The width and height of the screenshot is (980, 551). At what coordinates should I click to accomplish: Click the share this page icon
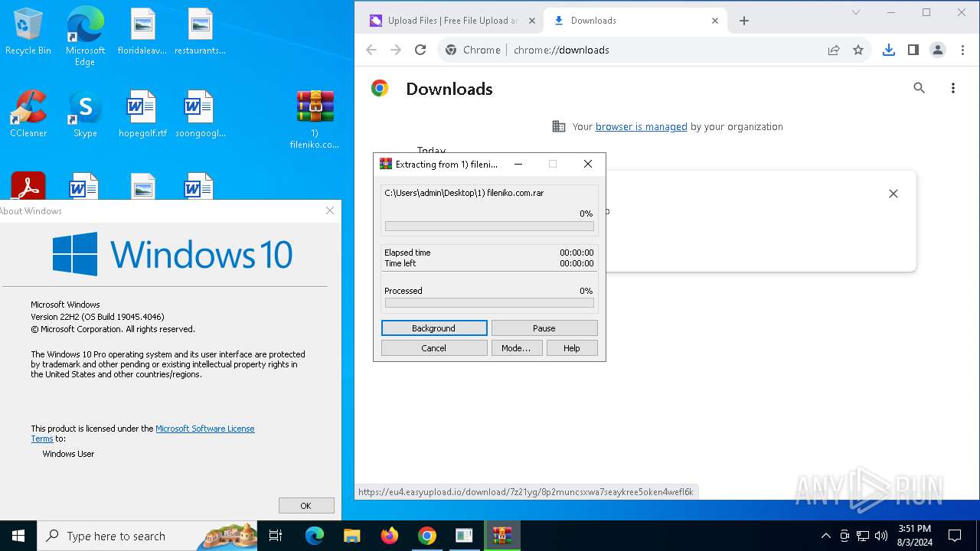(834, 50)
